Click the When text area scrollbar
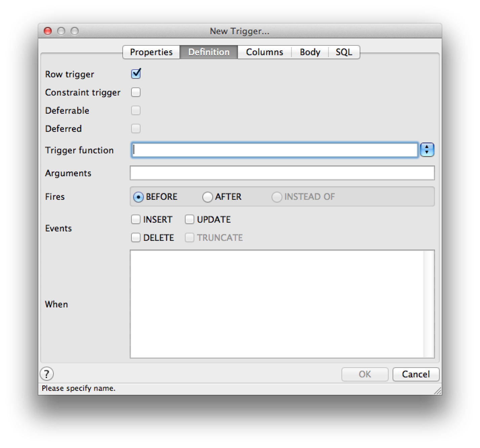Viewport: 480px width, 448px height. pos(429,304)
